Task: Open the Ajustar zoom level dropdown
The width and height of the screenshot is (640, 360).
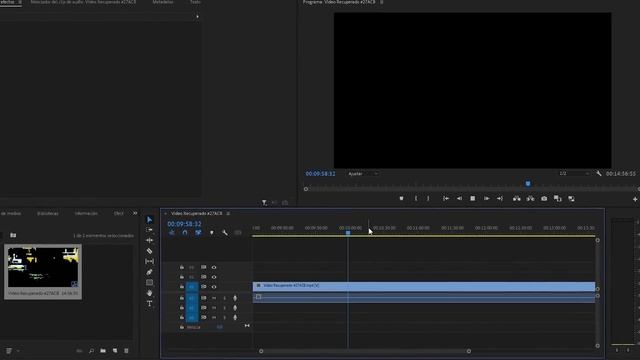Action: (364, 173)
